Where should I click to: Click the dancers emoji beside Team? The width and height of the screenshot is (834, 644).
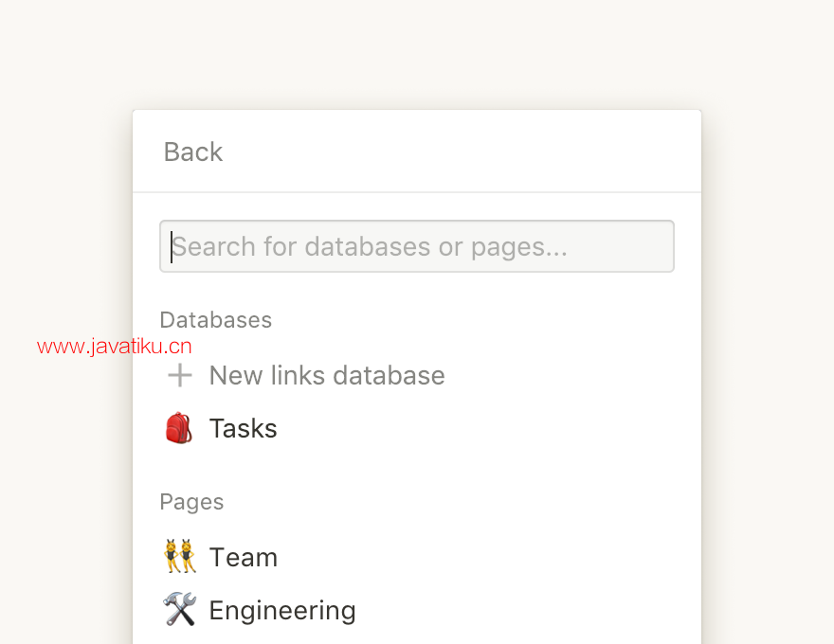point(180,556)
